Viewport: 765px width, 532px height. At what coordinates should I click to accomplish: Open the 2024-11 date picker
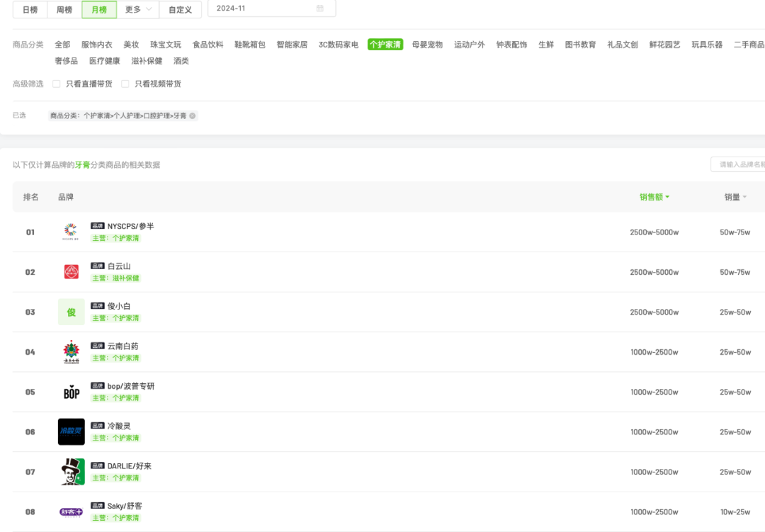click(x=272, y=9)
